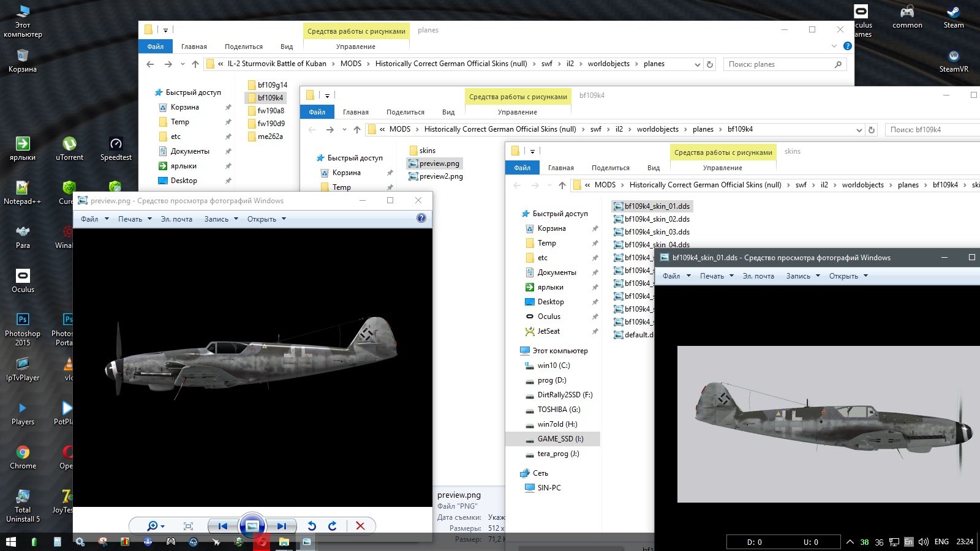The height and width of the screenshot is (551, 980).
Task: Go to previous image in preview.png viewer
Action: [x=222, y=526]
